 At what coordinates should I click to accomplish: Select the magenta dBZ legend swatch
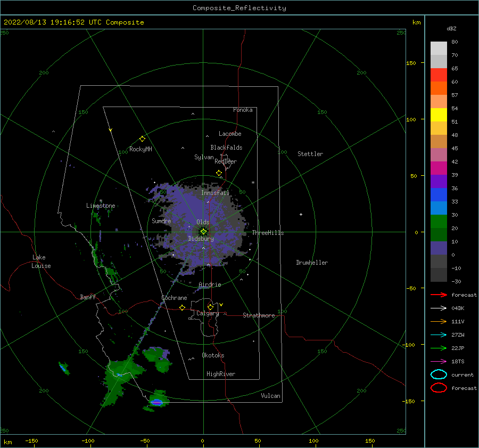pos(439,168)
